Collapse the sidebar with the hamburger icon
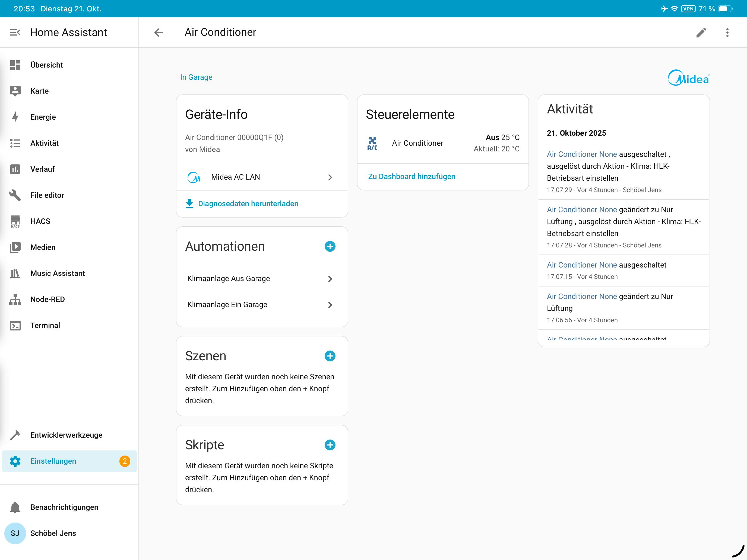This screenshot has height=560, width=747. point(15,32)
